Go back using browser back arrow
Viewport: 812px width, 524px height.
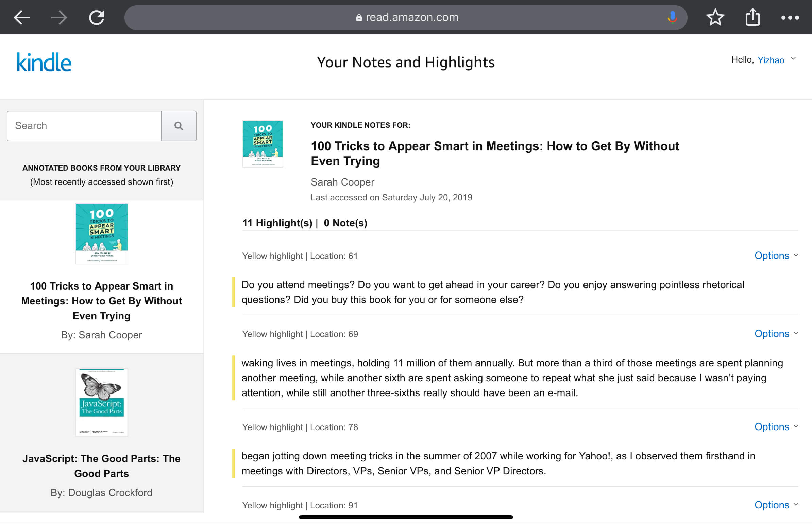22,17
